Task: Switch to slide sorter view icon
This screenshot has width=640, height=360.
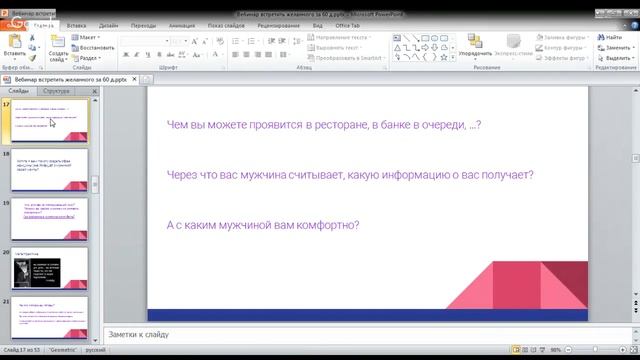Action: coord(525,350)
